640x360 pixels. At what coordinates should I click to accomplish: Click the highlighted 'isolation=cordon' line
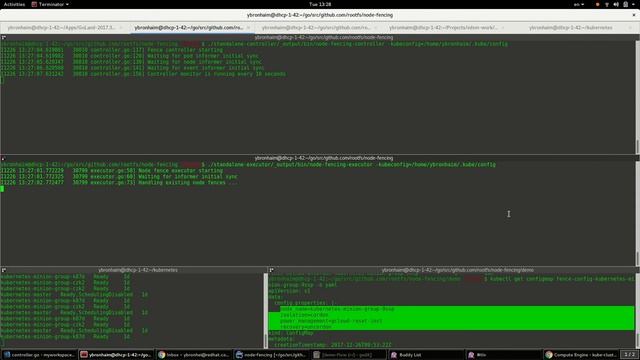[x=304, y=315]
